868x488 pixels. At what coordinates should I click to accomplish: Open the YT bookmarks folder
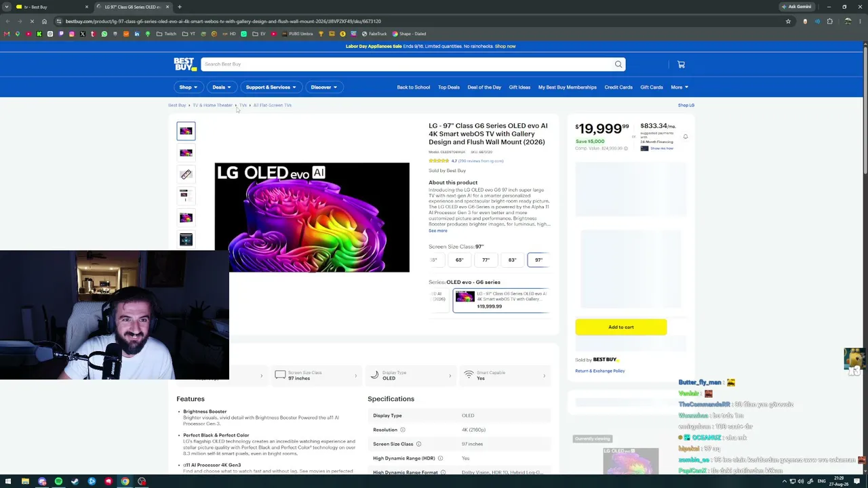pyautogui.click(x=189, y=34)
